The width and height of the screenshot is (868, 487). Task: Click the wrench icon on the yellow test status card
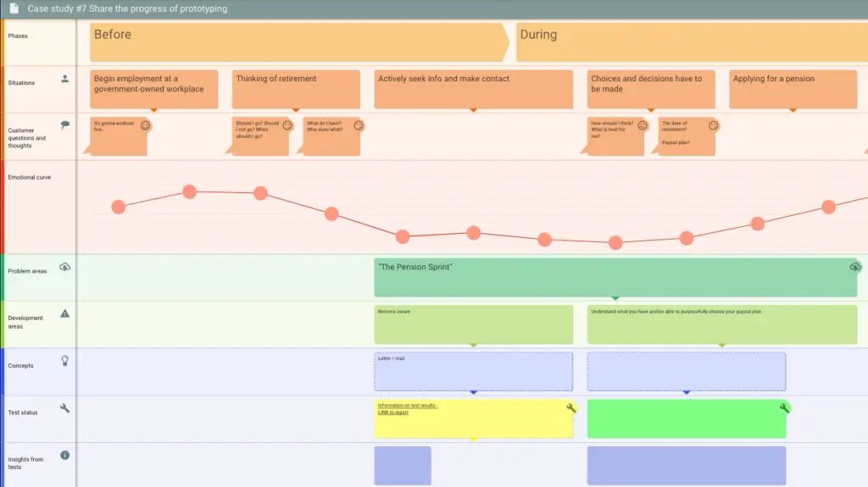coord(571,408)
